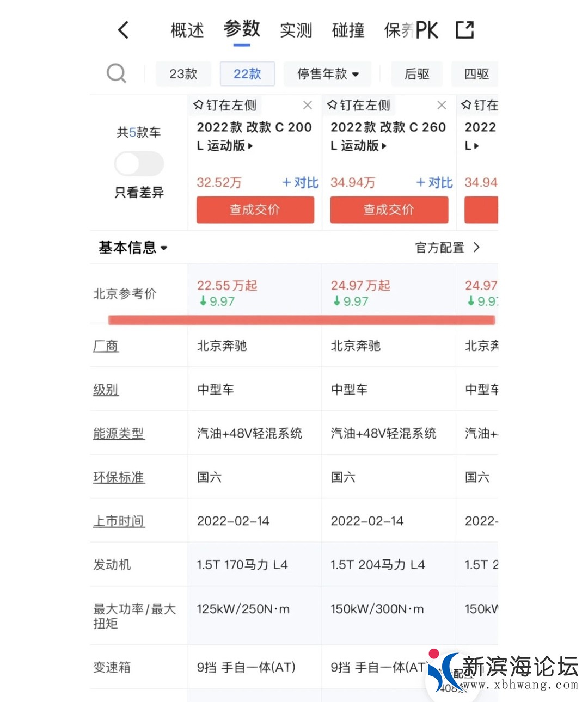Add C 260 L to 对比 comparison
The image size is (588, 702).
point(434,183)
